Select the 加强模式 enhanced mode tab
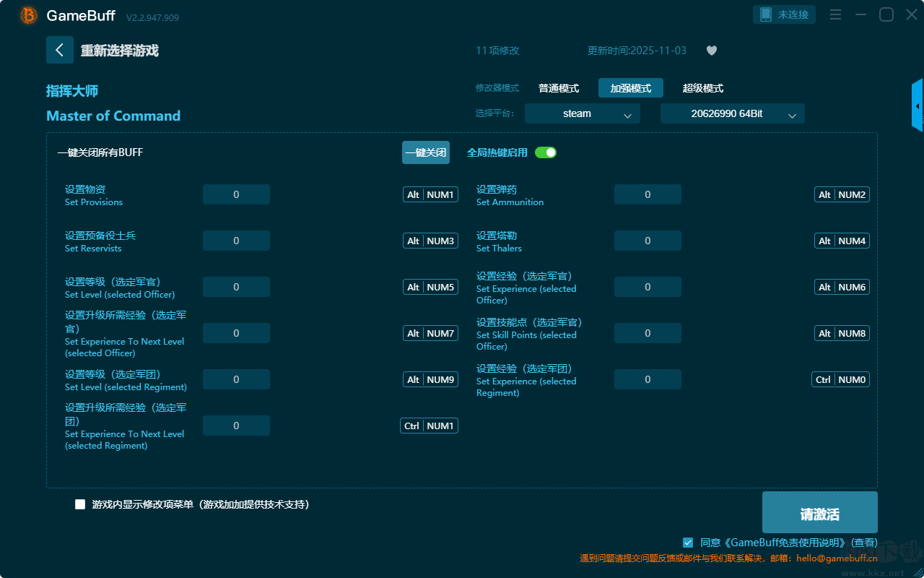 point(630,88)
